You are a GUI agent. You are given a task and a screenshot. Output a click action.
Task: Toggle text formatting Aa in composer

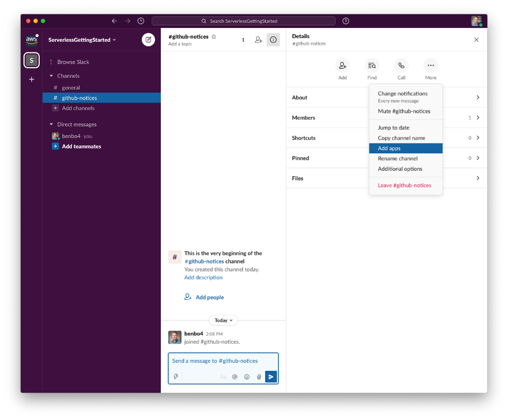[x=223, y=377]
